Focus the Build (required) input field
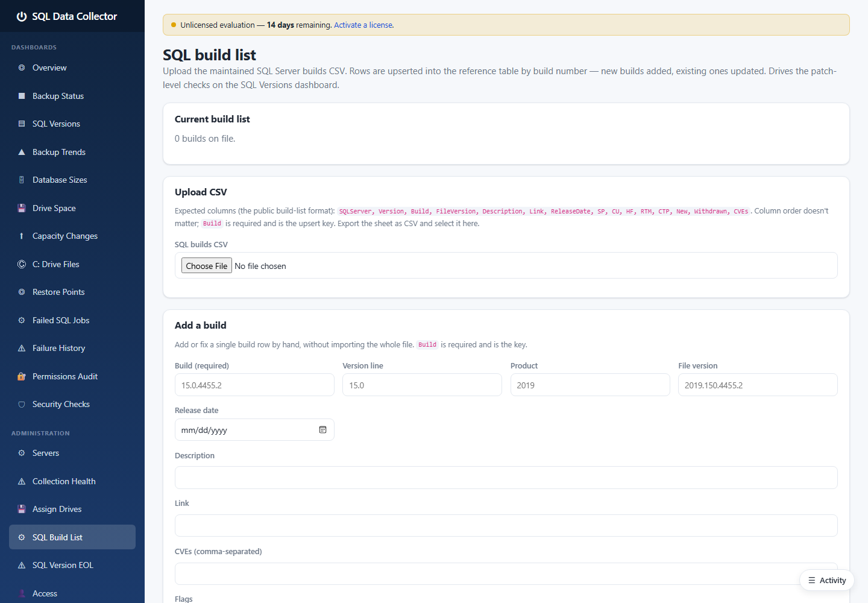The width and height of the screenshot is (868, 603). click(x=254, y=385)
